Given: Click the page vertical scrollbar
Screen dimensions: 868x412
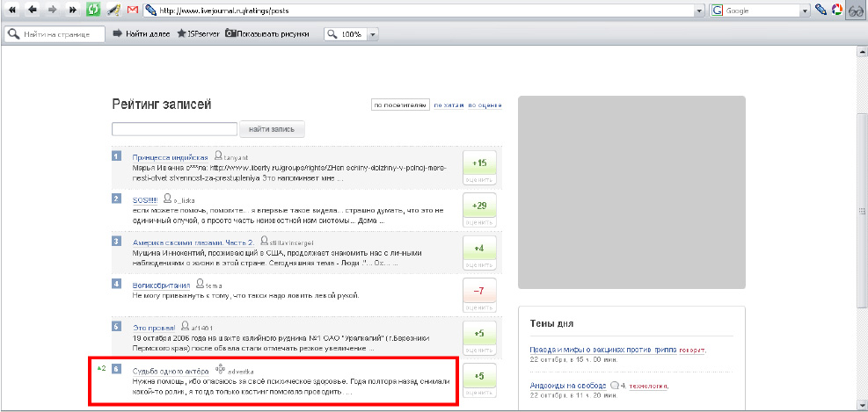Looking at the screenshot, I should (x=861, y=220).
